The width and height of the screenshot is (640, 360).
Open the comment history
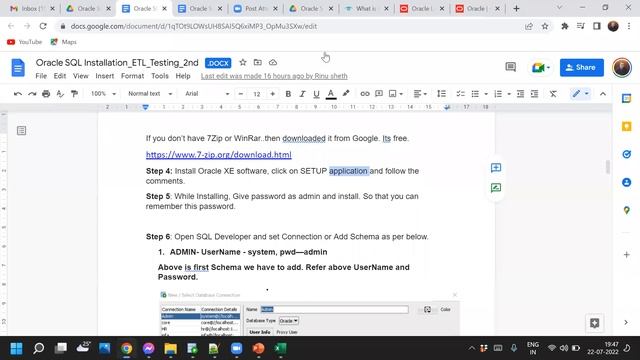tap(511, 67)
